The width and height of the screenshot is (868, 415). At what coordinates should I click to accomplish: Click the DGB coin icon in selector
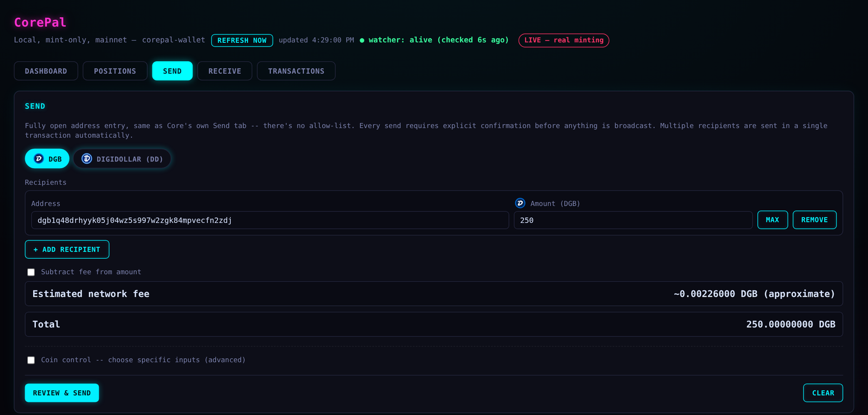39,159
